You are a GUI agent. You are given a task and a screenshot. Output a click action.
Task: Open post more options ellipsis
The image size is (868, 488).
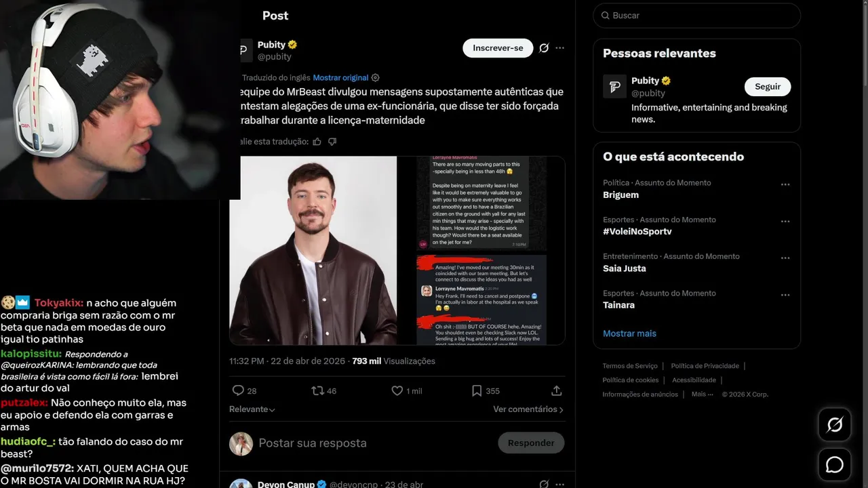point(559,48)
